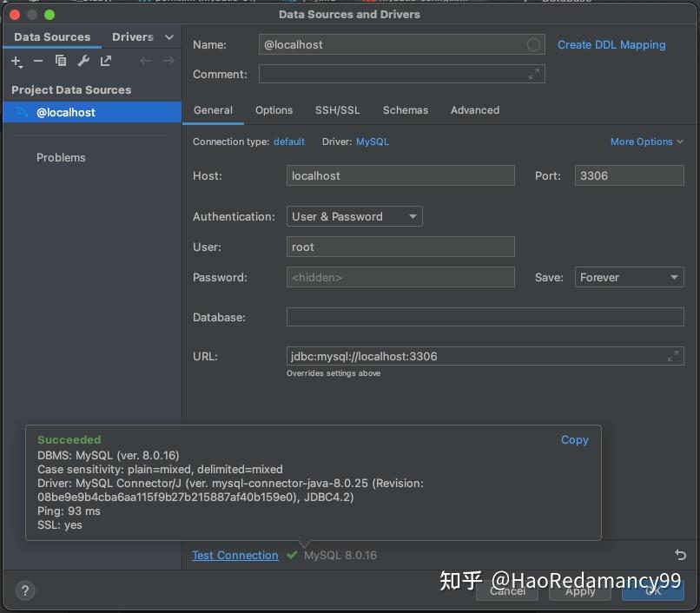Click the Succeeded status text
This screenshot has height=613, width=700.
69,439
